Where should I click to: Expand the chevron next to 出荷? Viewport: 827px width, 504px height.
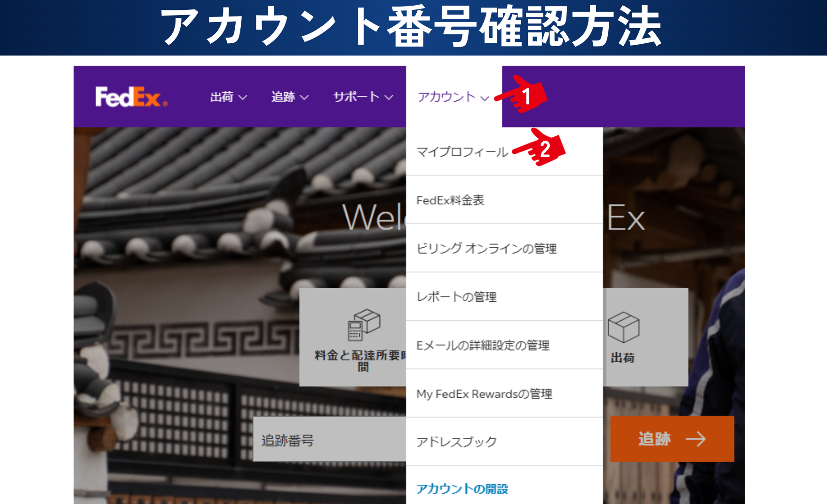(243, 97)
